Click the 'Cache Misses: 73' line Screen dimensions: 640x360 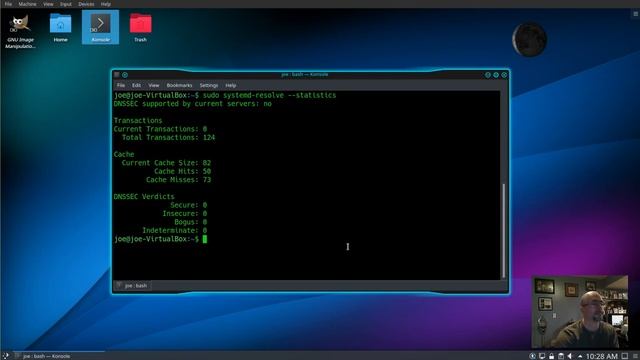178,180
